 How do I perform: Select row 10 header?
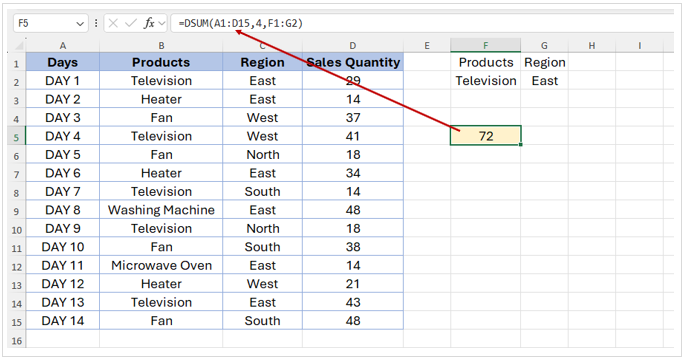[16, 229]
